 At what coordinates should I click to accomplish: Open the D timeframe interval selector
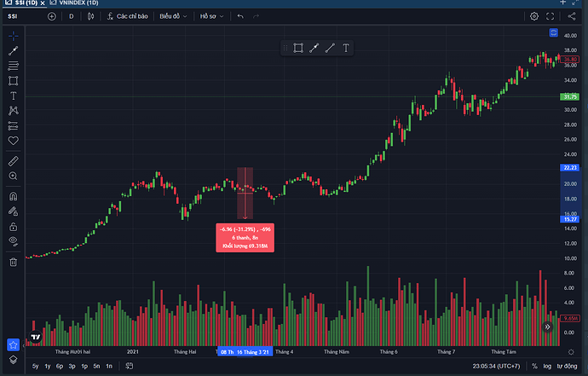coord(71,16)
